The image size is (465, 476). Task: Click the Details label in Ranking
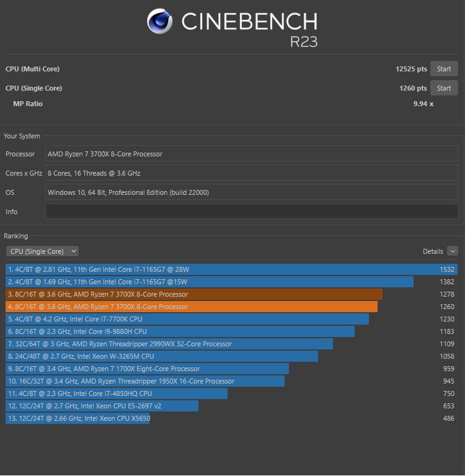click(x=433, y=251)
